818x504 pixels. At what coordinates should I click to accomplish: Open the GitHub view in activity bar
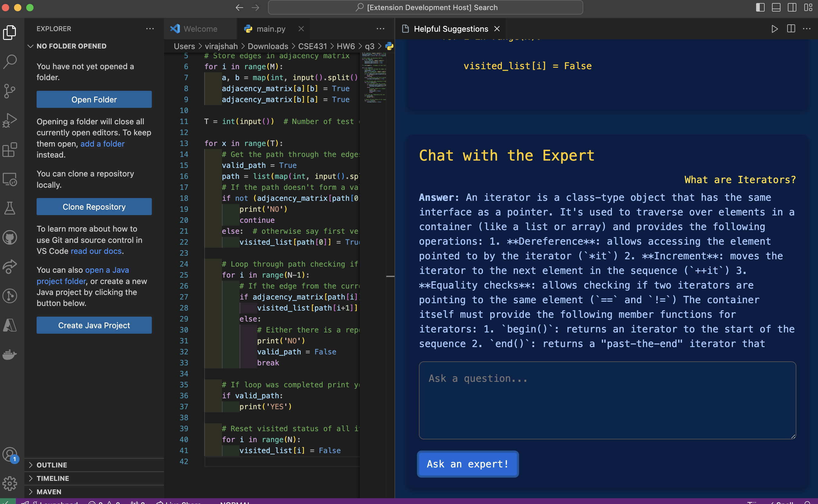(x=10, y=237)
